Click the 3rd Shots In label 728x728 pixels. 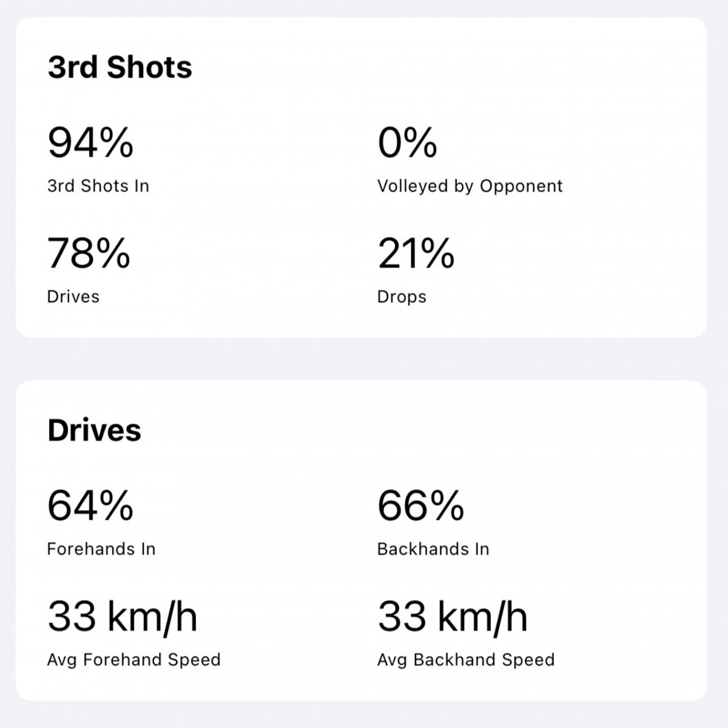coord(98,186)
